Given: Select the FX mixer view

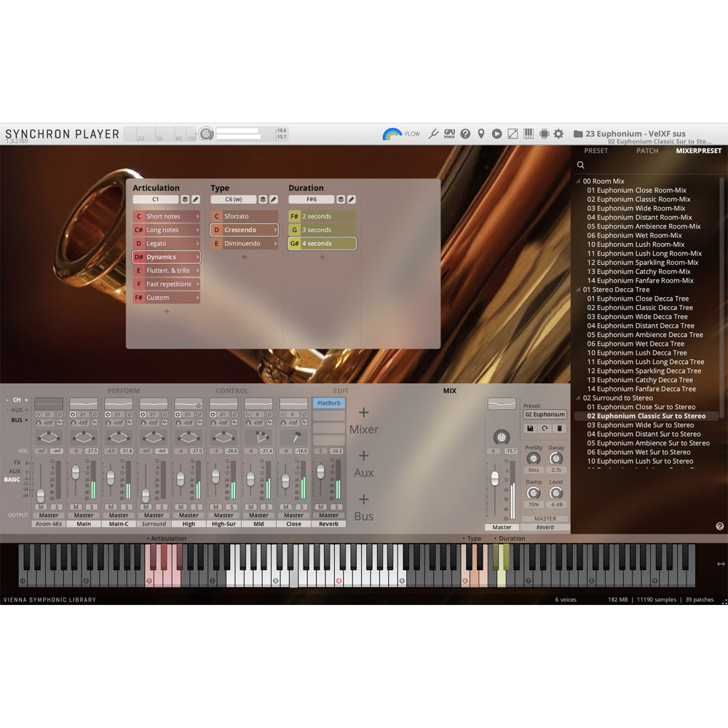Looking at the screenshot, I should [x=17, y=462].
